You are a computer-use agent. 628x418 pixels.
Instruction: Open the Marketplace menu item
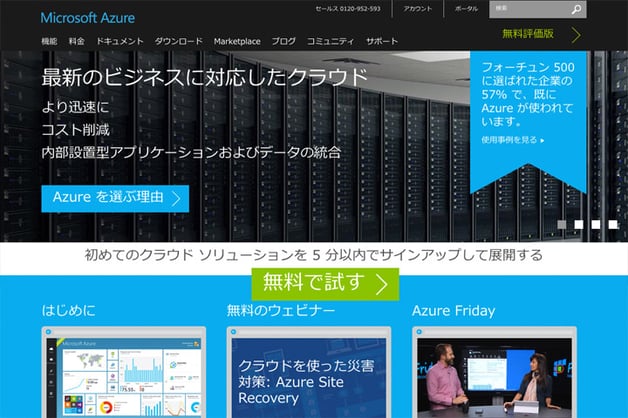click(237, 41)
